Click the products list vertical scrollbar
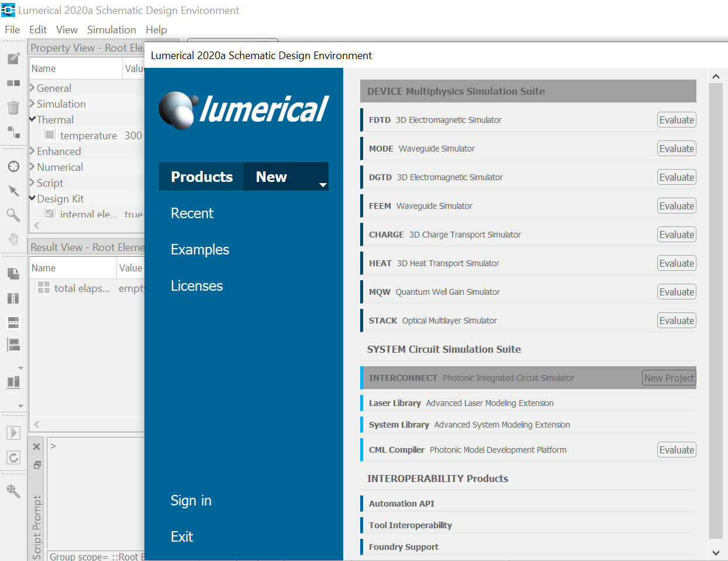This screenshot has width=728, height=561. point(716,311)
